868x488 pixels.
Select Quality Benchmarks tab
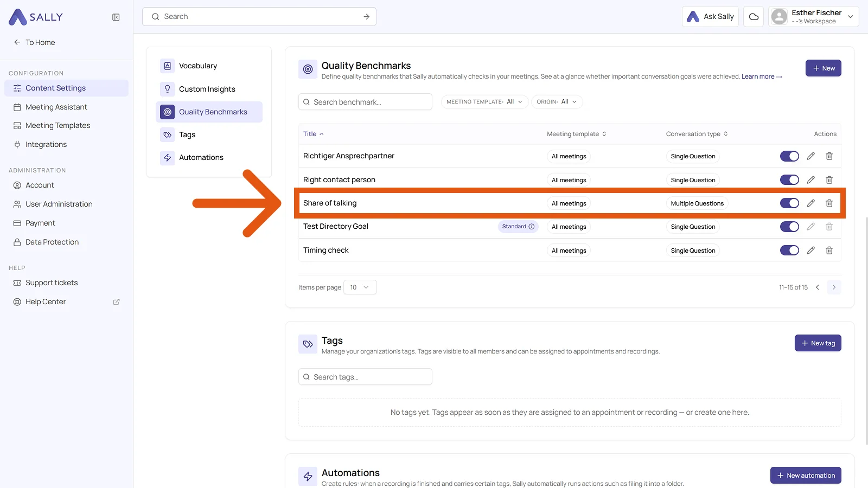pyautogui.click(x=209, y=112)
